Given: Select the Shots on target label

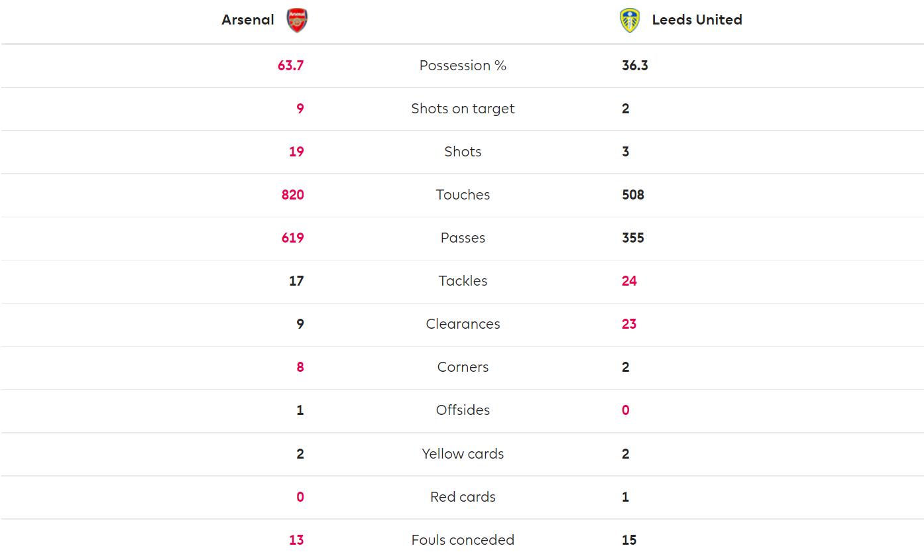Looking at the screenshot, I should [x=463, y=109].
